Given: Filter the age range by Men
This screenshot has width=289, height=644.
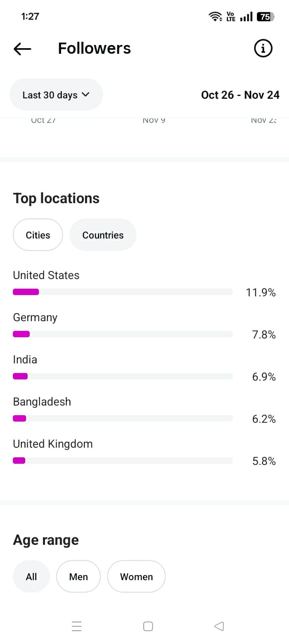Looking at the screenshot, I should [78, 577].
